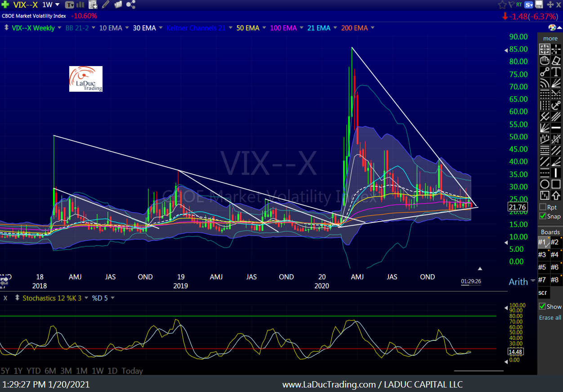Open the chart template T dropdown icon
Image resolution: width=563 pixels, height=392 pixels.
pos(70,5)
